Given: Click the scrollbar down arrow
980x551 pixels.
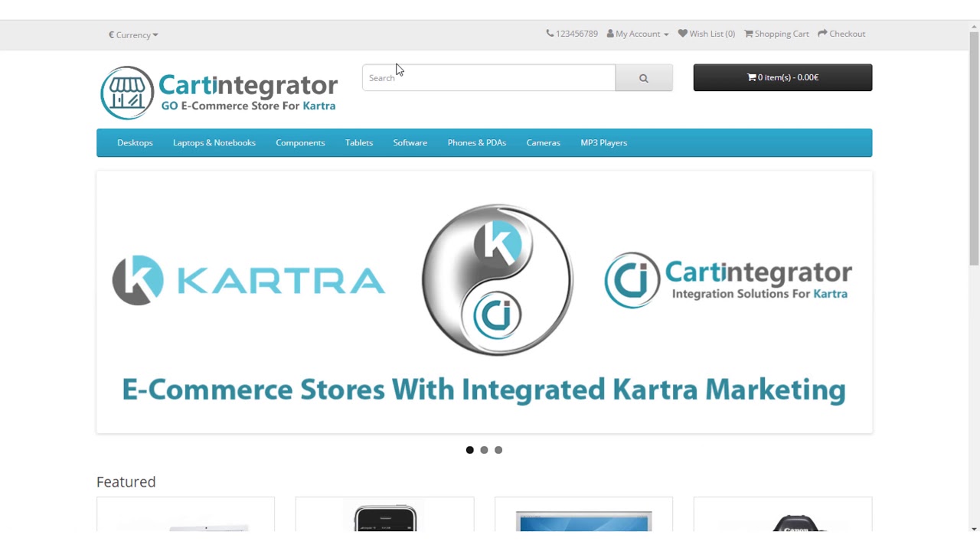Looking at the screenshot, I should (x=974, y=528).
